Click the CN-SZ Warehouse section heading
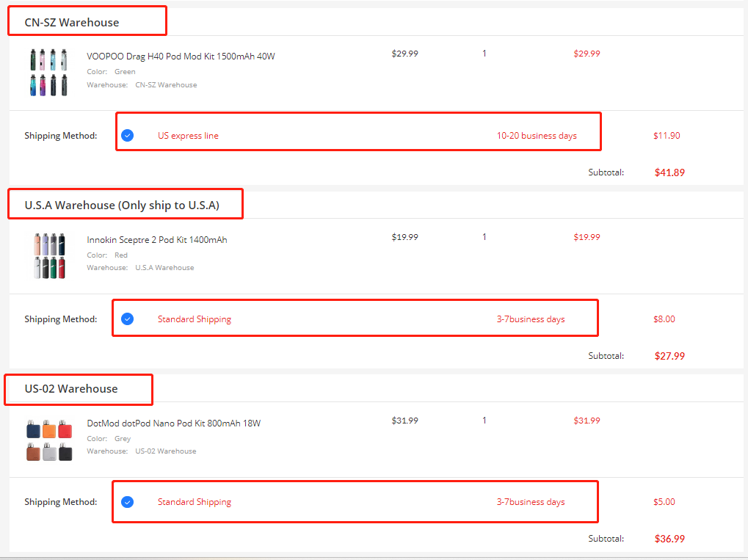 click(72, 23)
